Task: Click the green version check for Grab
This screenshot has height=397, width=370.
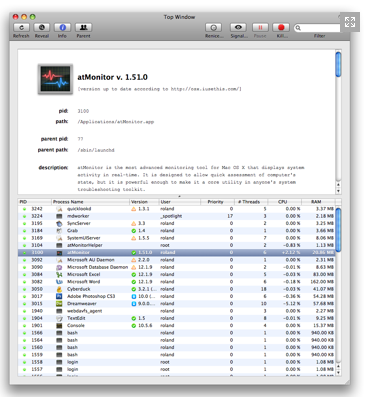Action: tap(134, 231)
